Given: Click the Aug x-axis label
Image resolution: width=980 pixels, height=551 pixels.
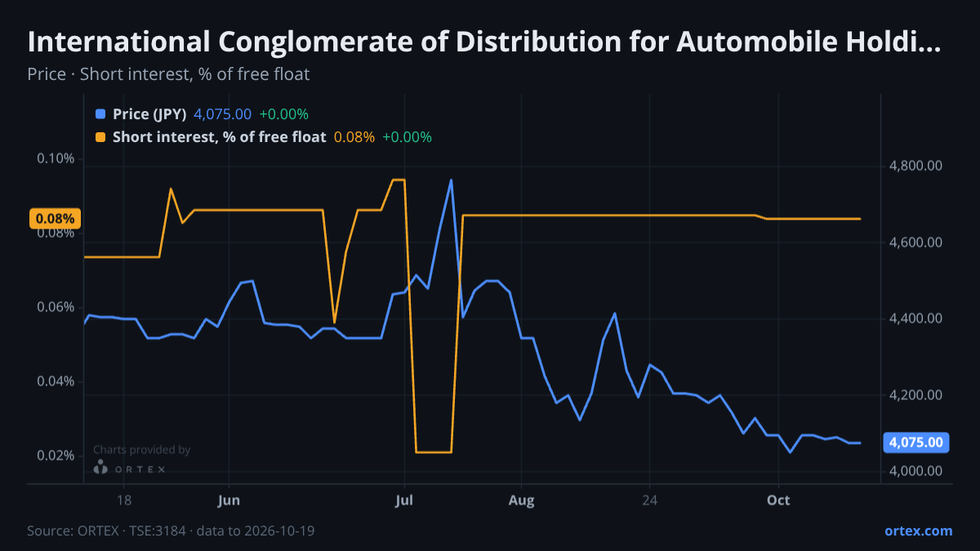Looking at the screenshot, I should point(521,500).
